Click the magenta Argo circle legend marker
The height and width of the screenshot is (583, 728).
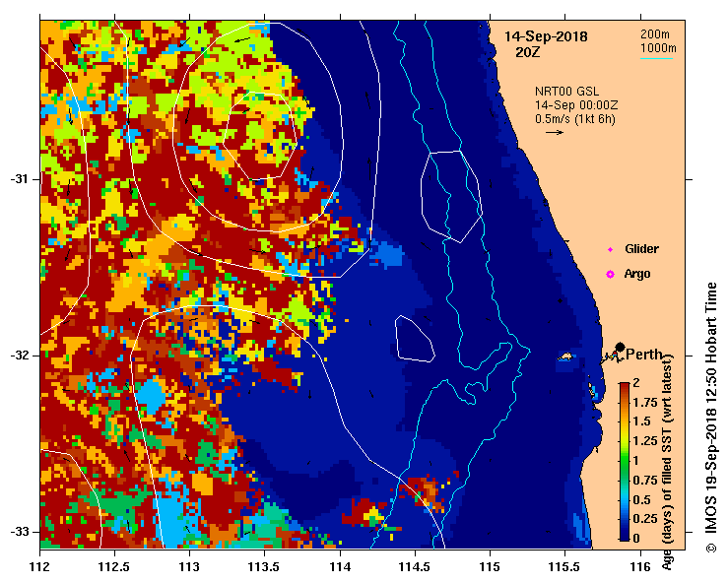click(610, 275)
